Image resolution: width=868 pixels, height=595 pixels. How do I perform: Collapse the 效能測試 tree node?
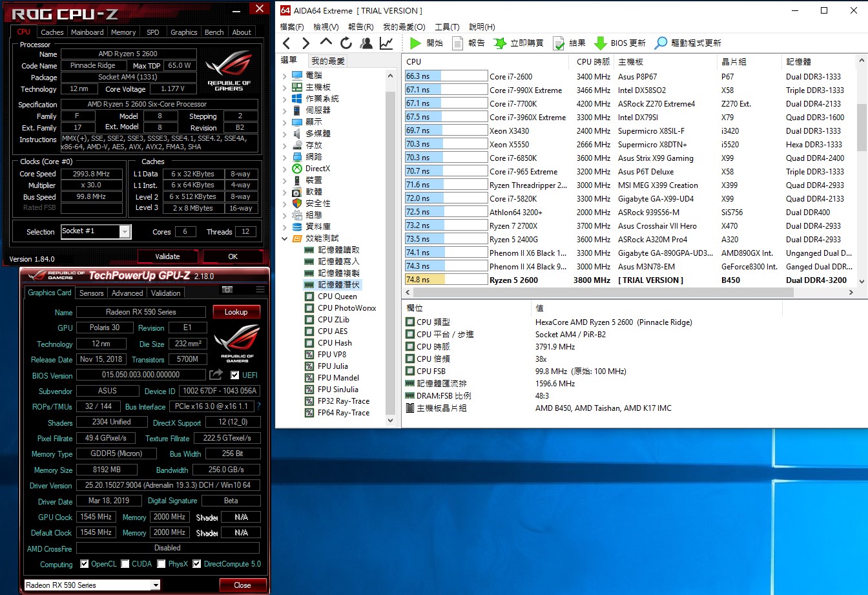coord(284,238)
